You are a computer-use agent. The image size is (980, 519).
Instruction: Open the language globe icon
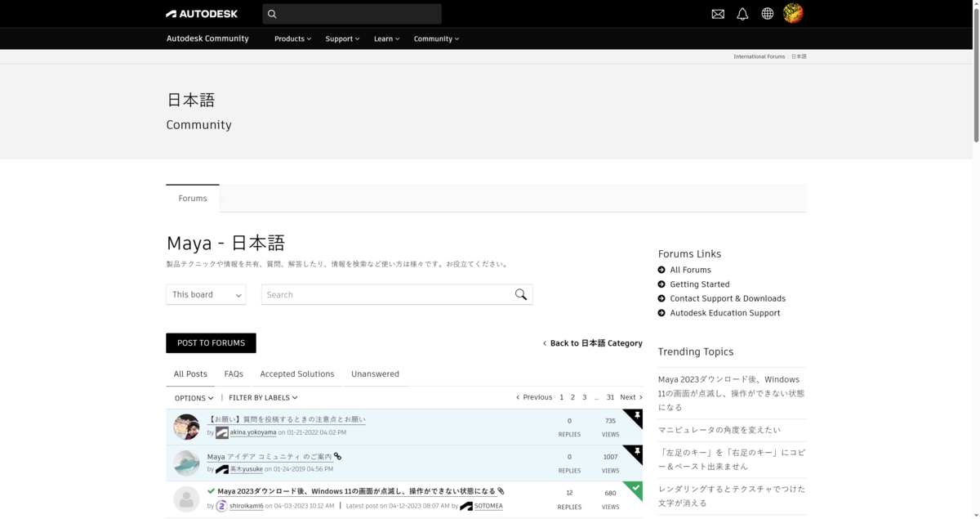(x=768, y=14)
